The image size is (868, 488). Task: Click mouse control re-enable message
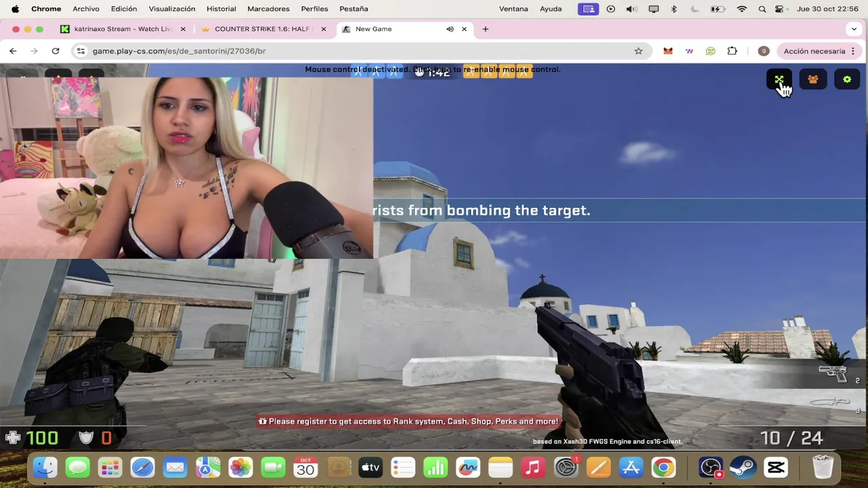click(x=433, y=69)
